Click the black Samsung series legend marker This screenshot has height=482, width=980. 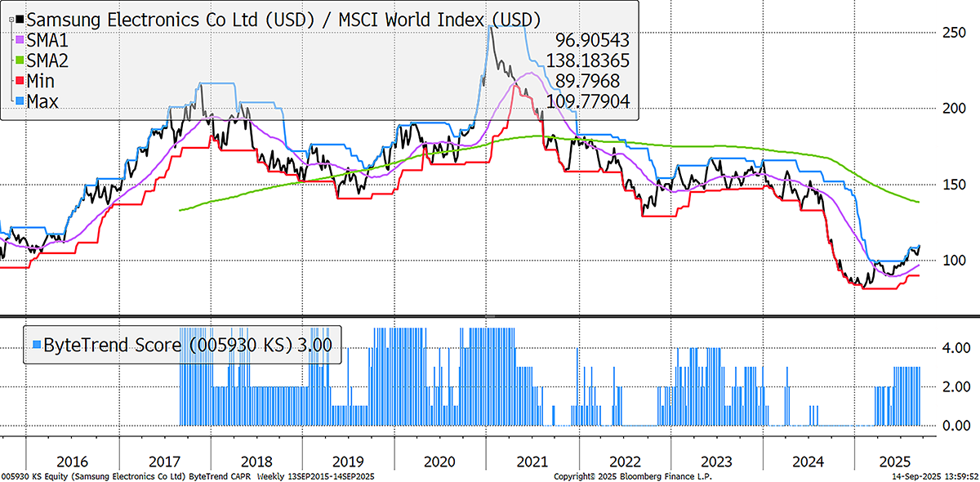(20, 18)
